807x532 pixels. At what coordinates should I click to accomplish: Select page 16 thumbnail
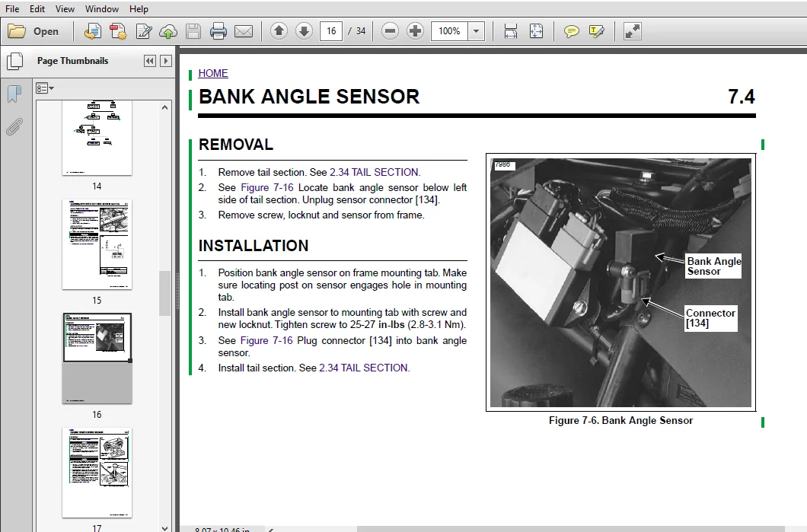(97, 358)
